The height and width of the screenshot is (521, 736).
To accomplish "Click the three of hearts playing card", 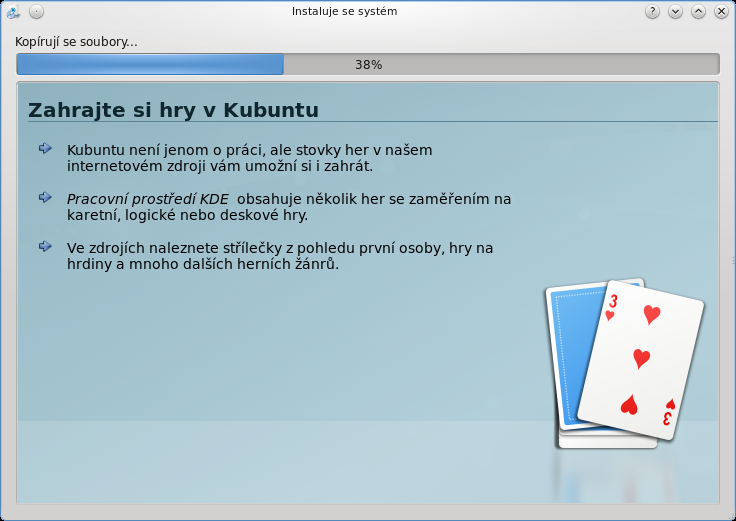I will click(641, 360).
